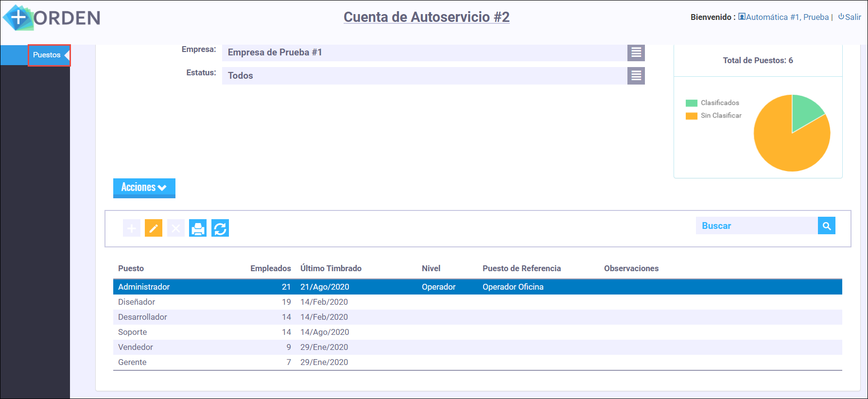Open the Empresa list selector
The image size is (868, 399).
(636, 52)
